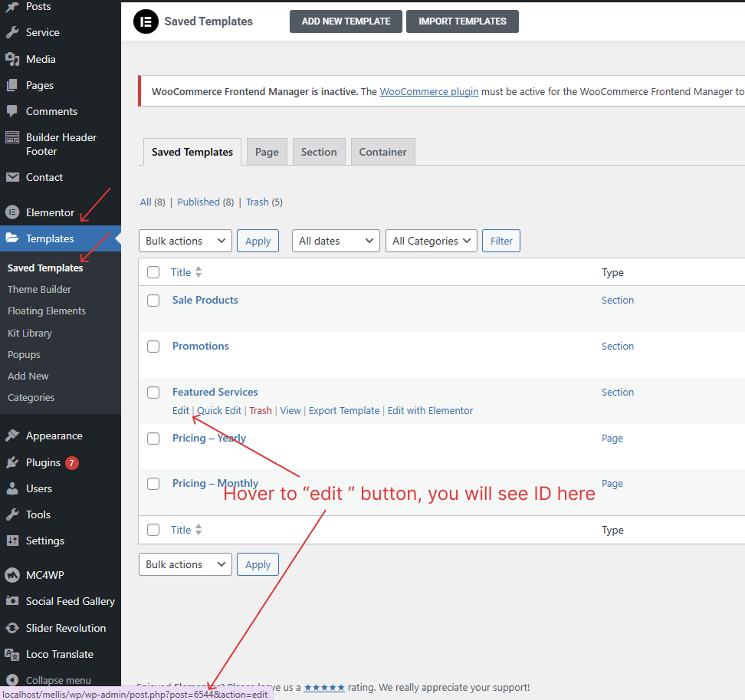Image resolution: width=745 pixels, height=700 pixels.
Task: Click Section type of Promotions row
Action: click(x=618, y=346)
